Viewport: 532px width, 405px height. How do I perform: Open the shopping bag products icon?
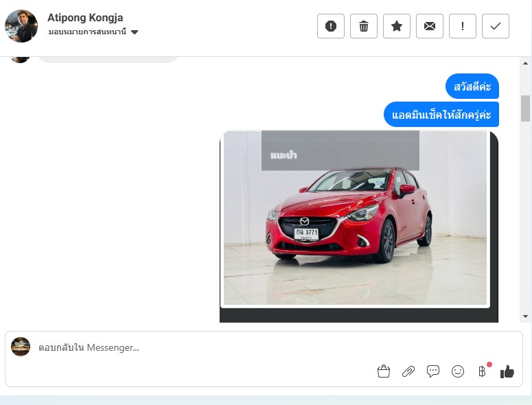tap(384, 371)
